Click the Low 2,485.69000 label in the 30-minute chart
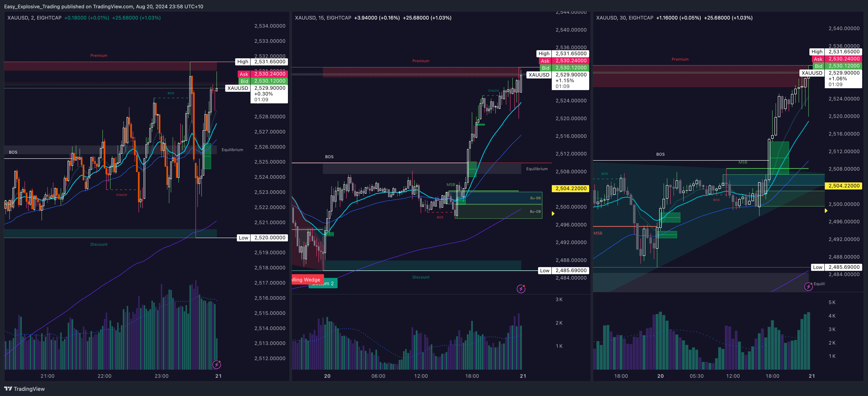The width and height of the screenshot is (868, 396). [x=836, y=267]
